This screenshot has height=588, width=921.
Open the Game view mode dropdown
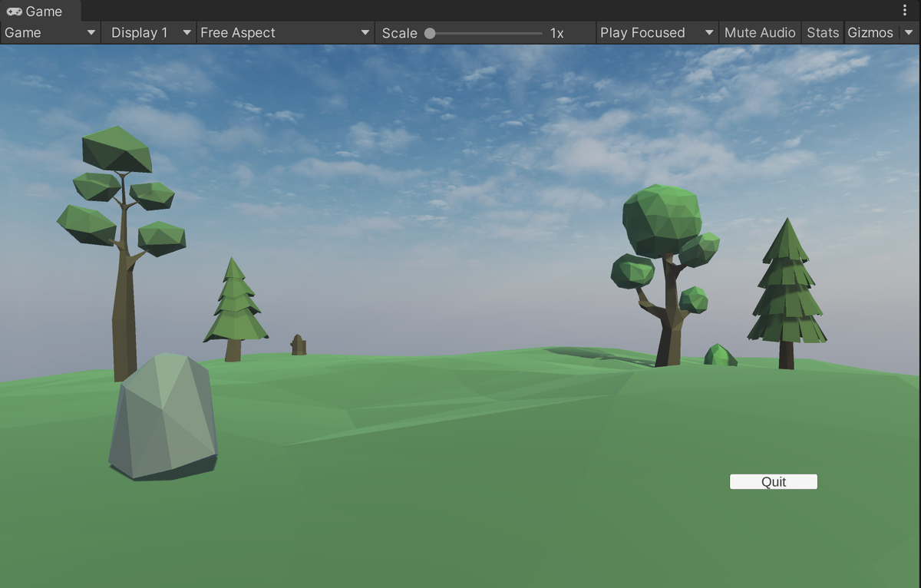(51, 33)
